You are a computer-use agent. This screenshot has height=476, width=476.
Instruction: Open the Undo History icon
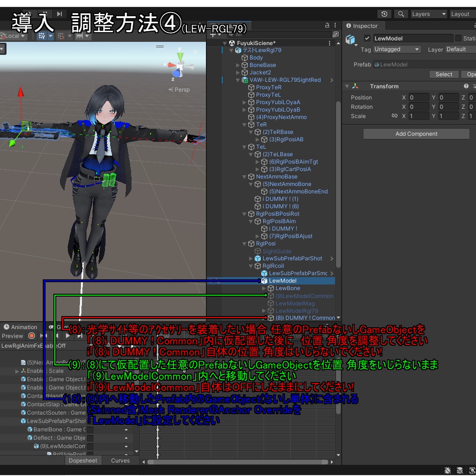384,14
